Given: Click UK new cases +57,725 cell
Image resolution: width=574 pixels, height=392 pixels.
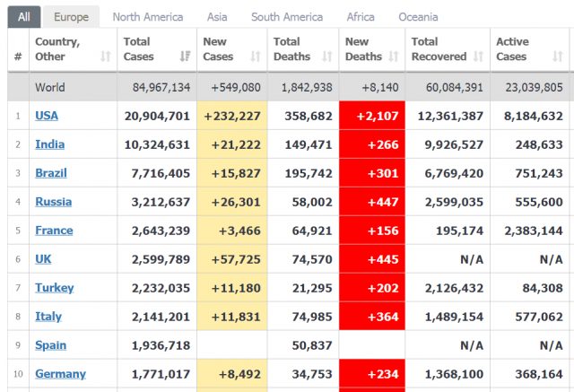Looking at the screenshot, I should 232,258.
